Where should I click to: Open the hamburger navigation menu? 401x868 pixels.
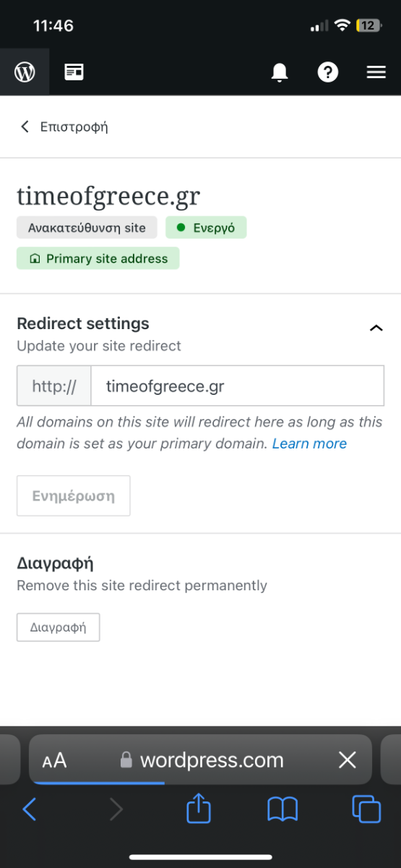376,72
